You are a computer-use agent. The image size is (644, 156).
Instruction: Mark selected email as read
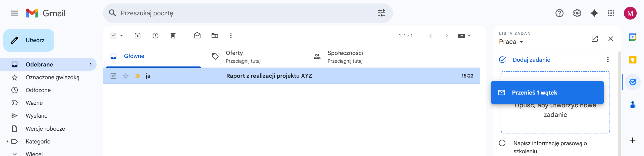coord(197,36)
